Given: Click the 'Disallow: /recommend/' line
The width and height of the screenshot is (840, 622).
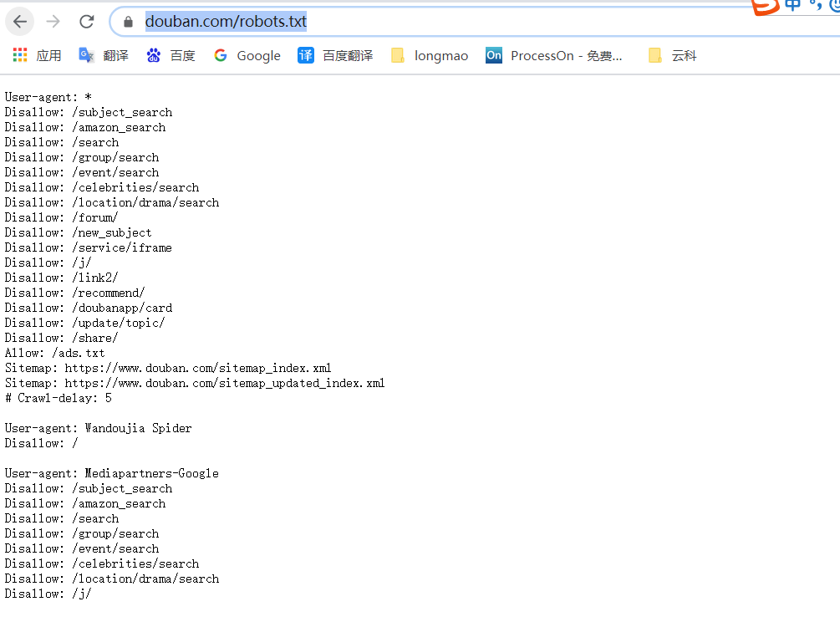Looking at the screenshot, I should click(x=74, y=293).
